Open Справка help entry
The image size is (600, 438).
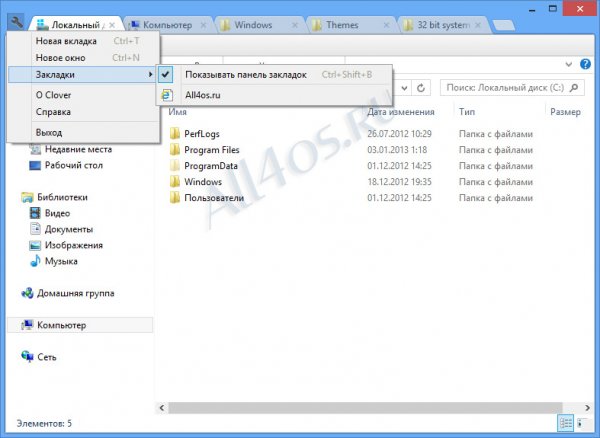click(x=84, y=112)
